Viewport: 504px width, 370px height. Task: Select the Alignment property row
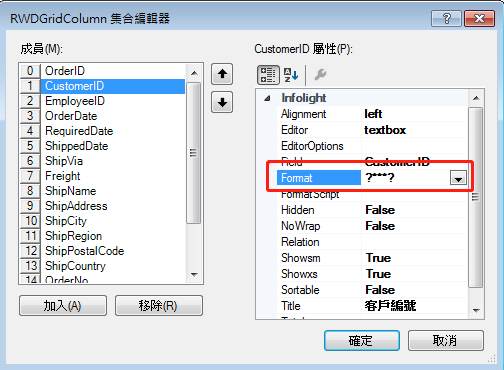click(x=372, y=114)
